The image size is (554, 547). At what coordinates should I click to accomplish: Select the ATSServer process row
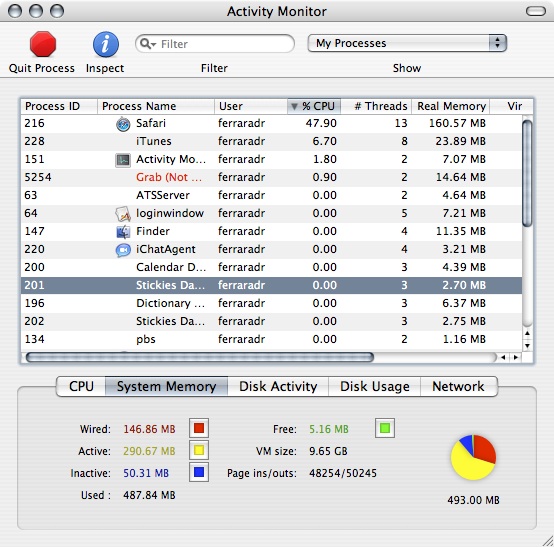[x=271, y=195]
